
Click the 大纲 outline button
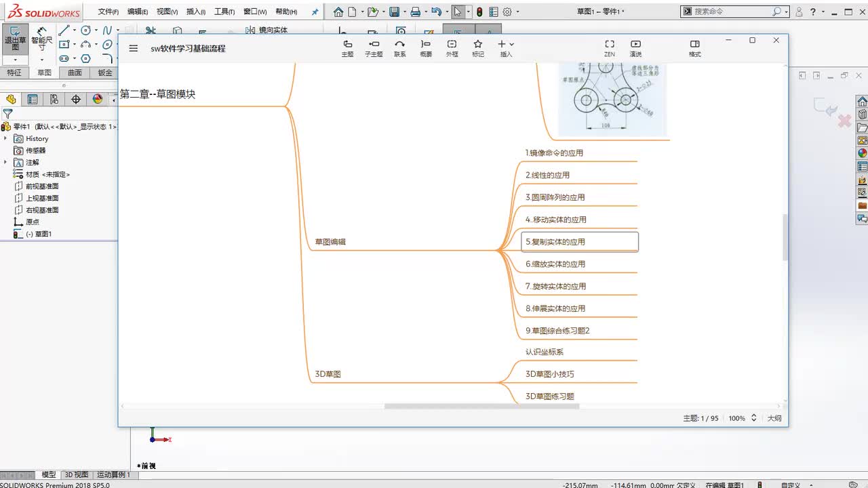coord(774,418)
